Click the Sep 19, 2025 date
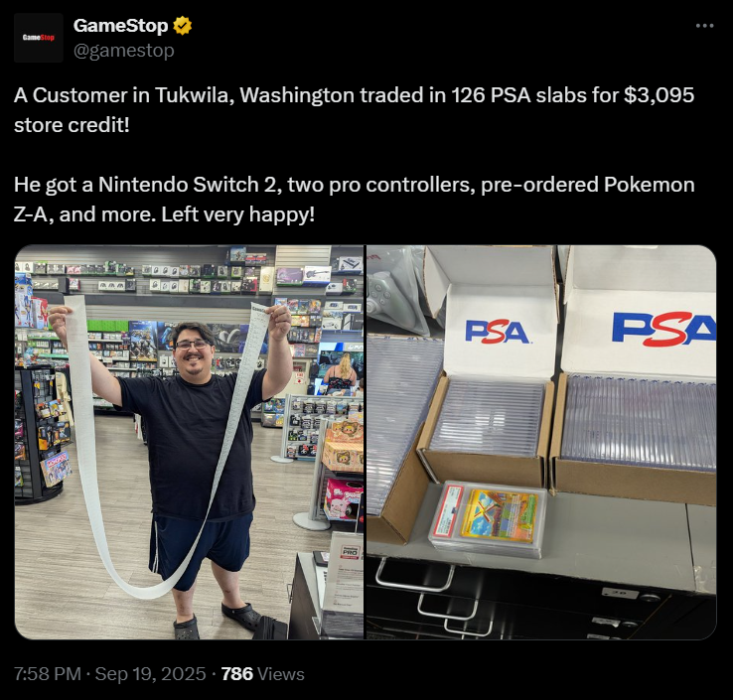The width and height of the screenshot is (733, 700). tap(150, 674)
